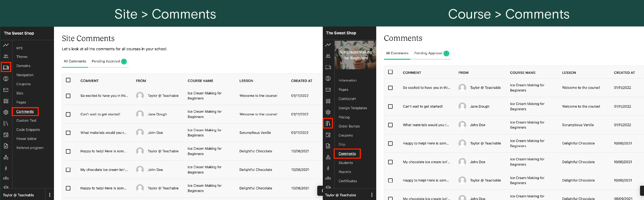Check 'What materials would you' row in Course Comments

point(391,125)
